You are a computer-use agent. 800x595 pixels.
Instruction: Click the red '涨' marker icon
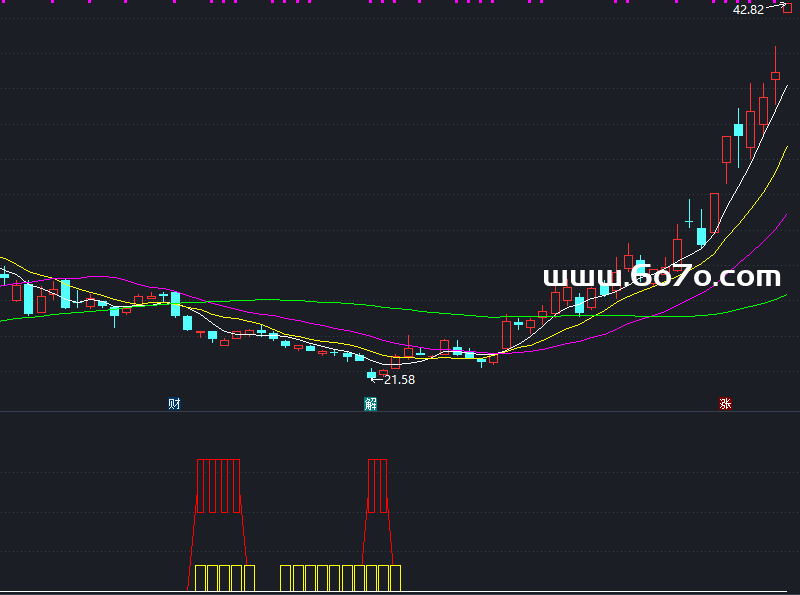click(x=725, y=404)
